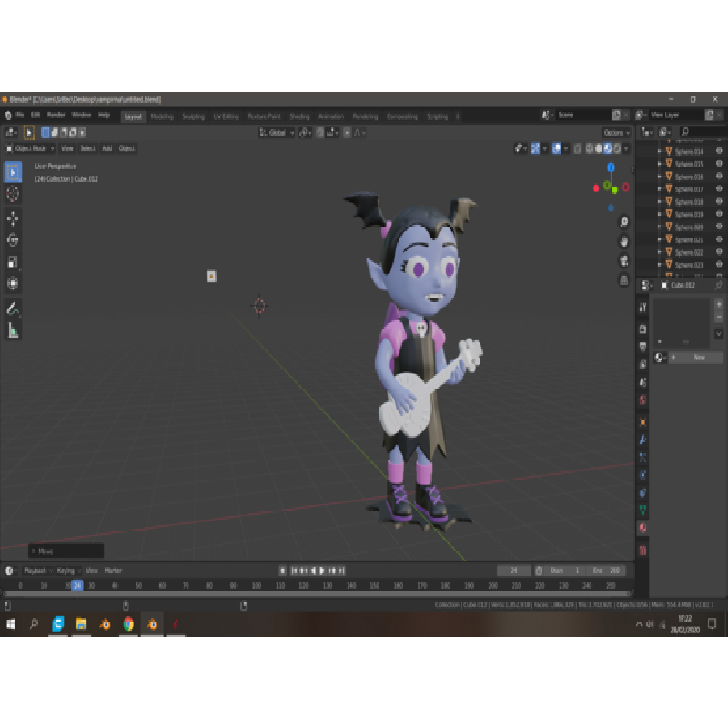Viewport: 728px width, 728px height.
Task: Open the Global transform orientation dropdown
Action: click(x=277, y=133)
